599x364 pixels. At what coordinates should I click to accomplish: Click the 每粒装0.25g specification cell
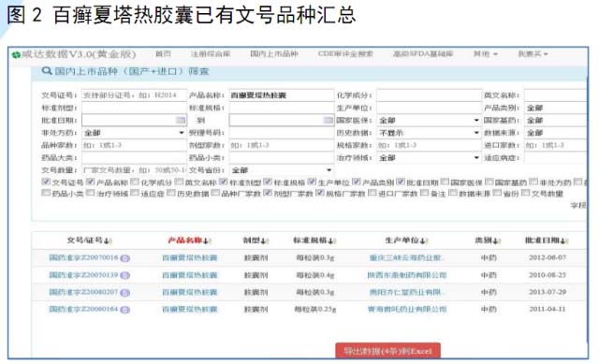pyautogui.click(x=315, y=310)
